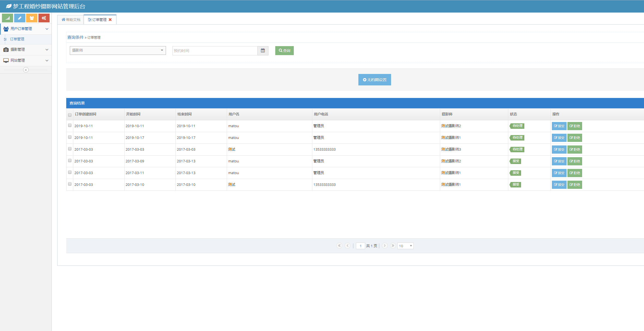Image resolution: width=644 pixels, height=331 pixels.
Task: Click the orange users shortcut icon
Action: [32, 18]
